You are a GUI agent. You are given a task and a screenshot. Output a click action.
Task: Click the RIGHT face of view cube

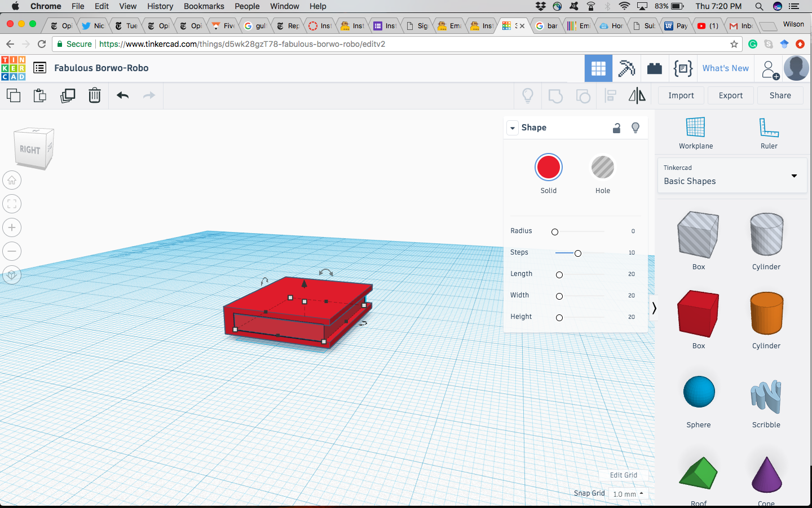click(x=30, y=150)
